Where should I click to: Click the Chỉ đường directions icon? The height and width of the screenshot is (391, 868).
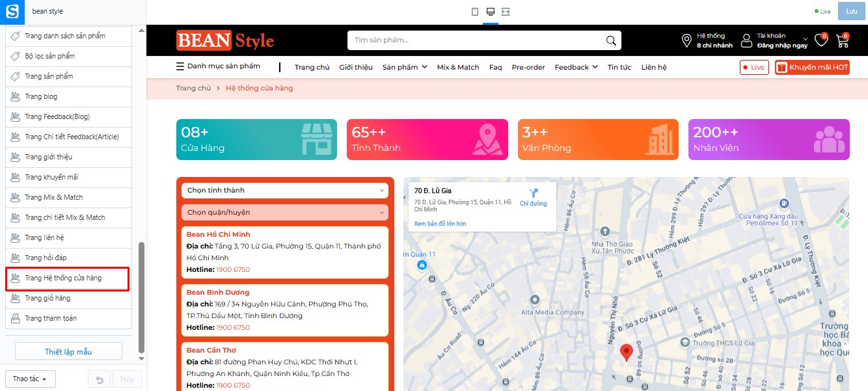(x=534, y=193)
